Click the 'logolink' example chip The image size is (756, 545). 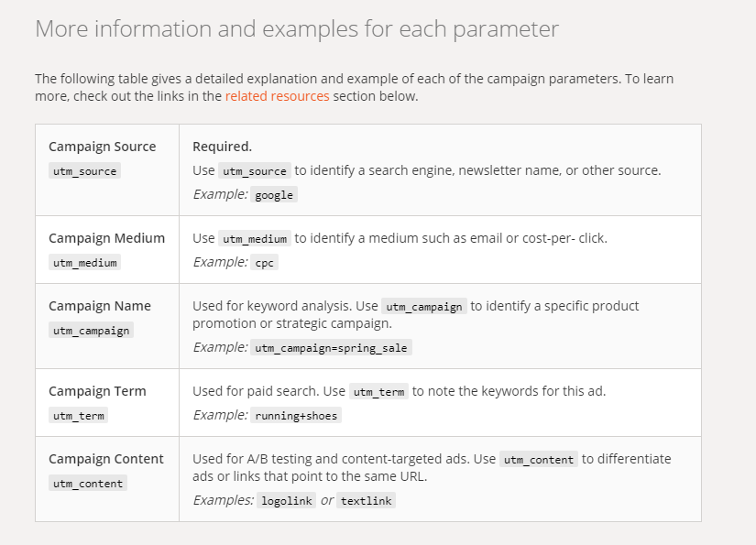point(287,501)
